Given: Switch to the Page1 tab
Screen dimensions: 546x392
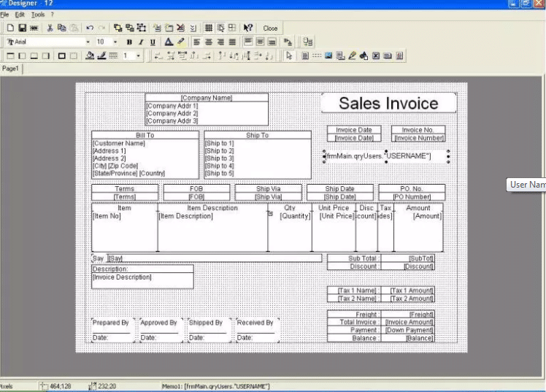Looking at the screenshot, I should [x=10, y=69].
